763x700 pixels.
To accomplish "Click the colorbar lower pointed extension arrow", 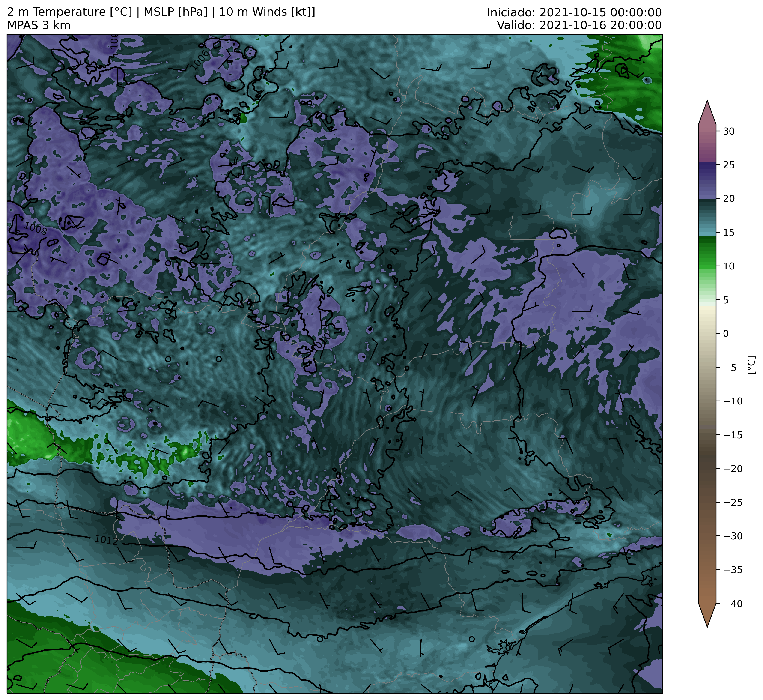I will [707, 615].
